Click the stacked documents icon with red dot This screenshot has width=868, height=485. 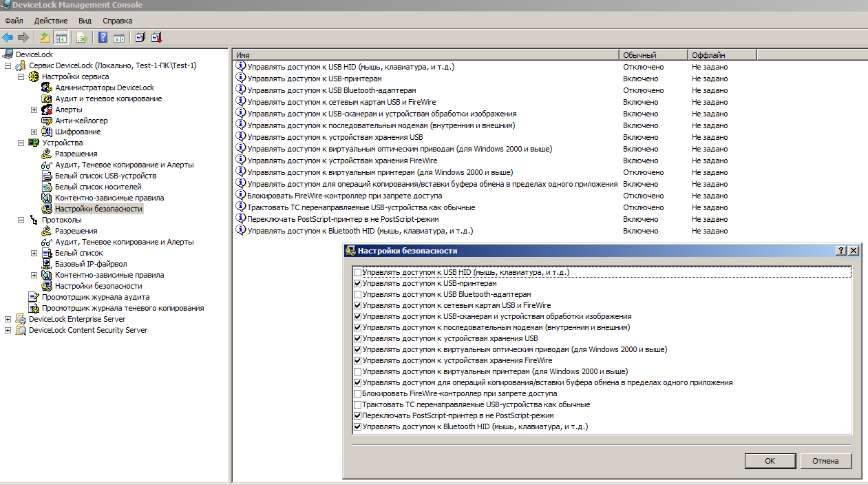(156, 38)
